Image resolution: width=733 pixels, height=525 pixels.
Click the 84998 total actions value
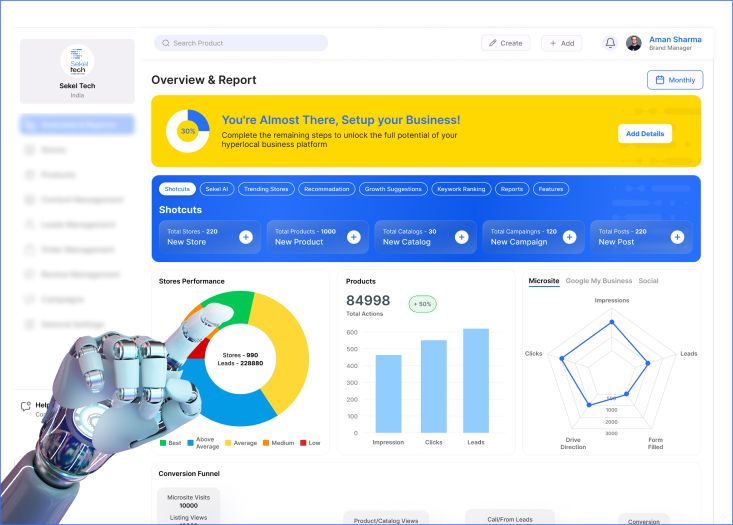(x=368, y=300)
